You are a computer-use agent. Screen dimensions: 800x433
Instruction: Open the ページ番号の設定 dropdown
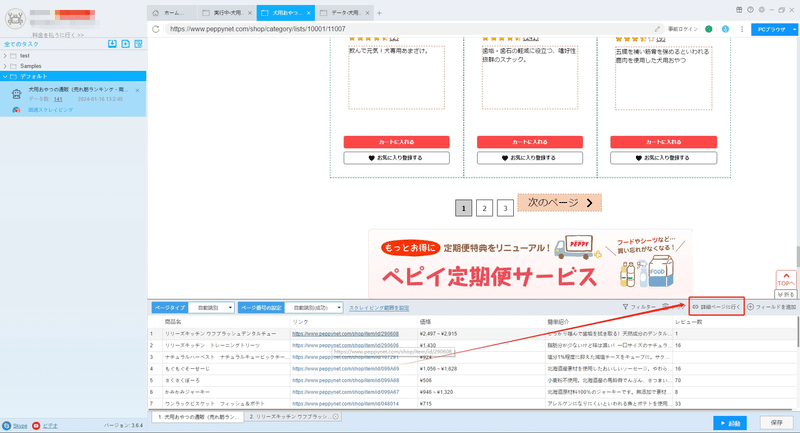(x=314, y=308)
